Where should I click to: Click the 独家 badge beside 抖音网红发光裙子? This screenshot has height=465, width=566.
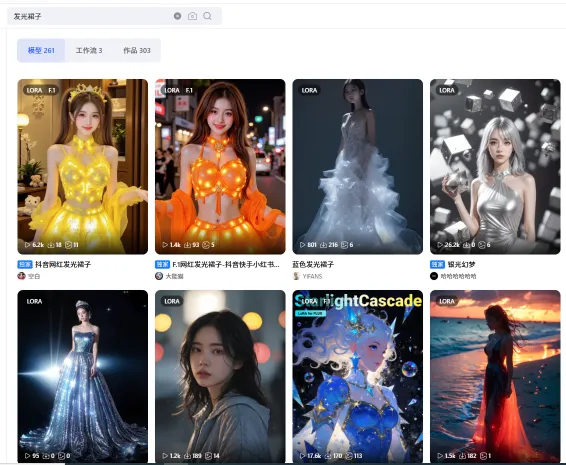[25, 265]
